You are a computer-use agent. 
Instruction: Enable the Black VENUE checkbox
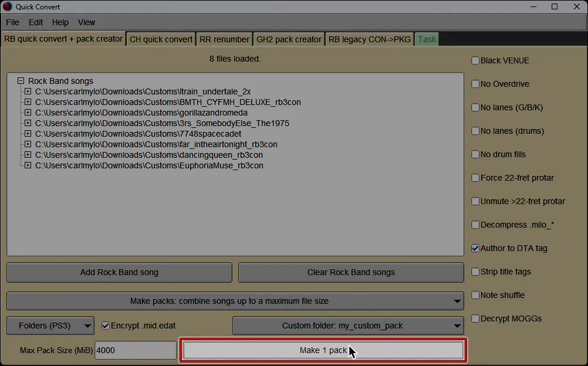coord(475,60)
